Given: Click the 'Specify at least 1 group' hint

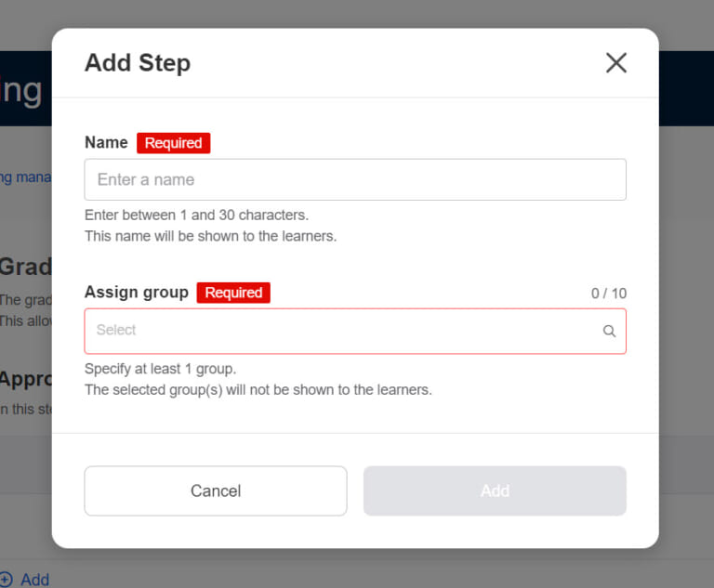Looking at the screenshot, I should 161,369.
